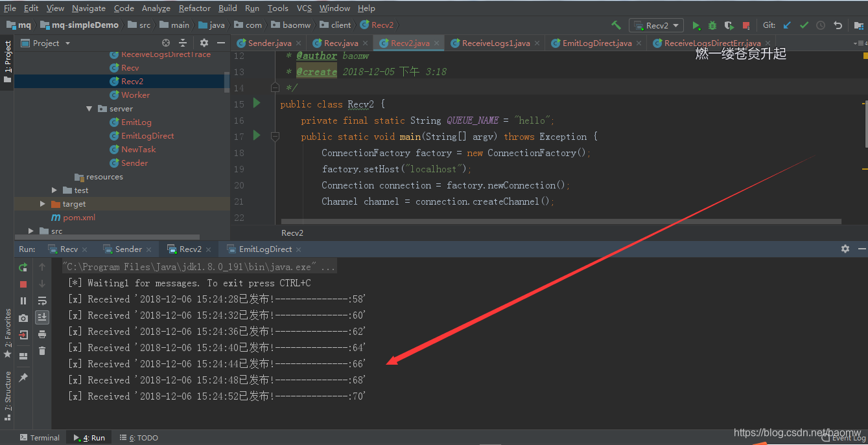Collapse all in the Project panel
Viewport: 868px width, 445px height.
pos(183,43)
